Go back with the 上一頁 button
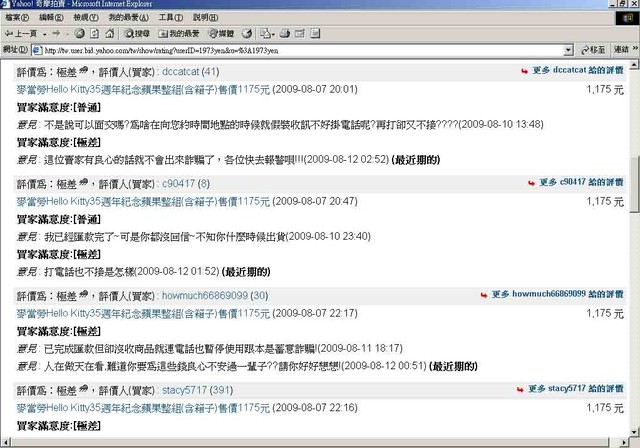The width and height of the screenshot is (640, 448). [21, 34]
